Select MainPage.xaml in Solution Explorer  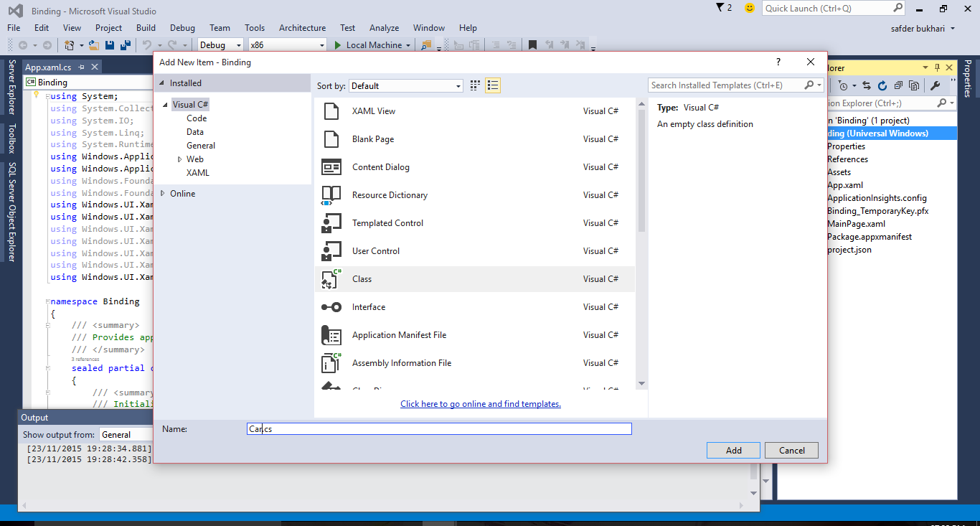[x=856, y=224]
